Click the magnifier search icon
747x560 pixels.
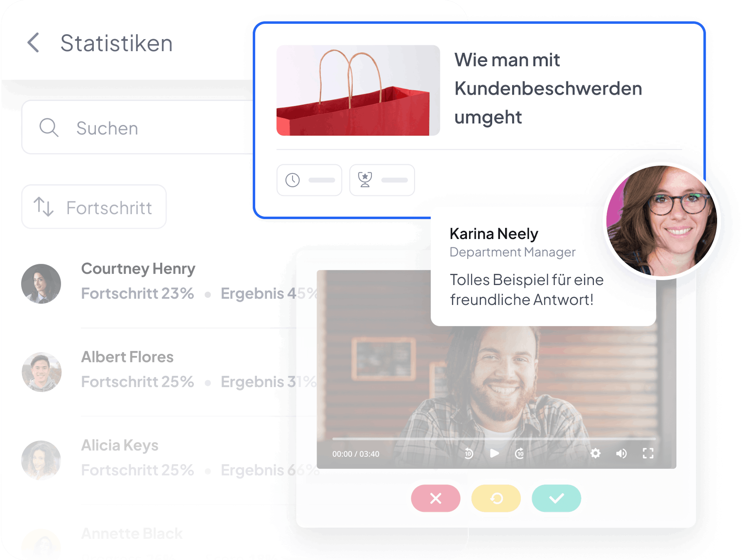pos(49,128)
